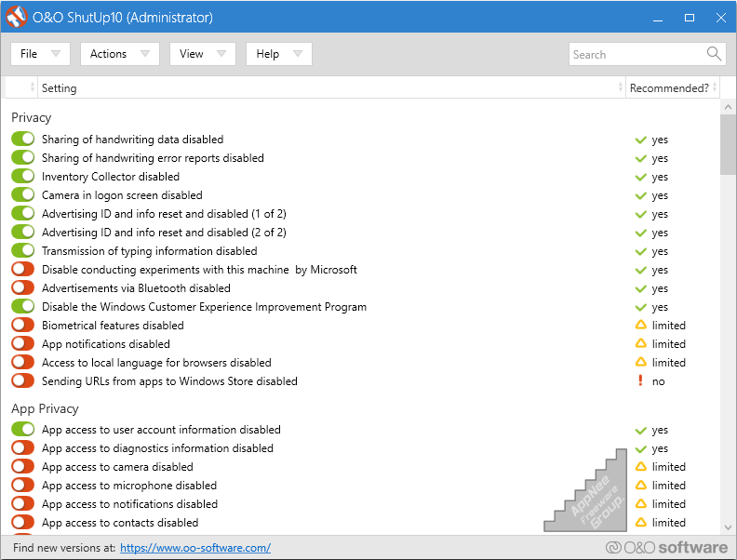Click red exclamation icon for Sending URLs row
Image resolution: width=737 pixels, height=560 pixels.
[640, 380]
